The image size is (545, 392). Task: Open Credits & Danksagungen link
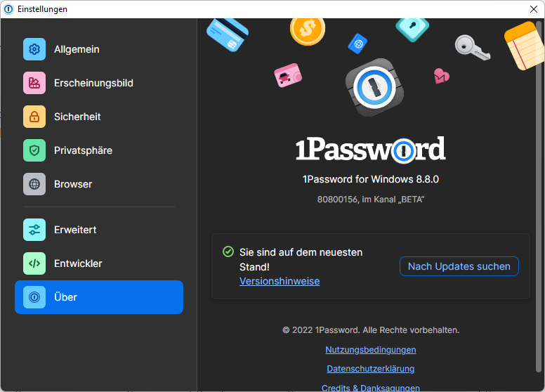coord(371,388)
